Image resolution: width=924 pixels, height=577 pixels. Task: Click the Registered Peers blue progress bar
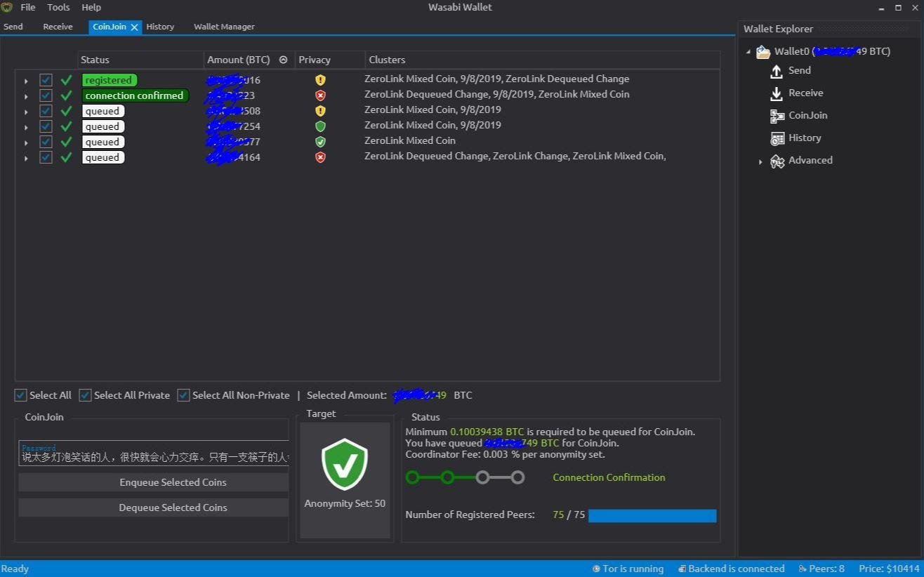coord(652,516)
